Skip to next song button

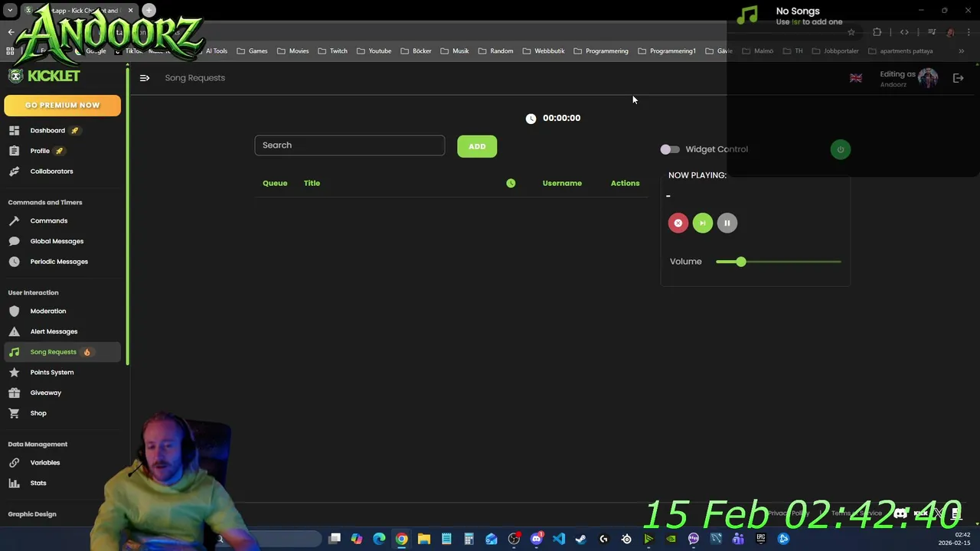[703, 223]
